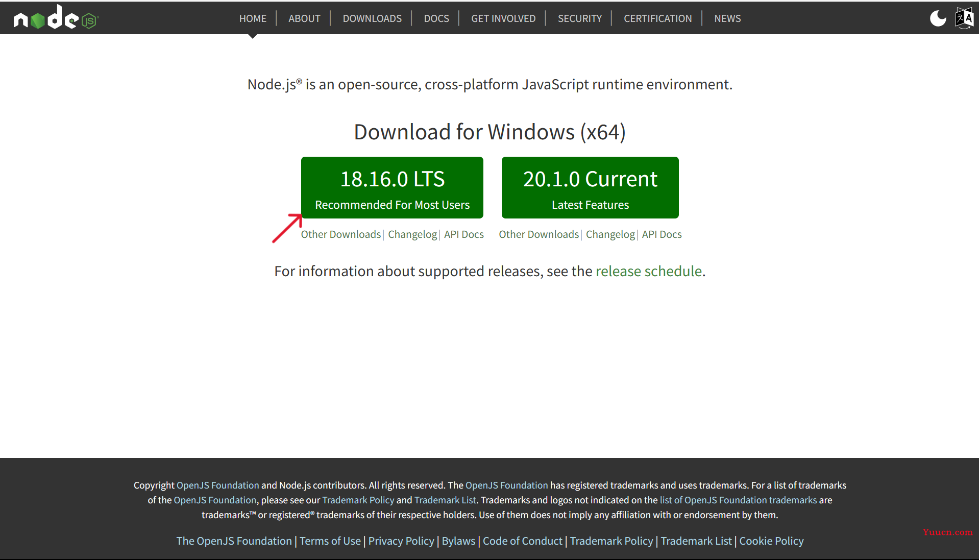Open Terms of Use footer link
Image resolution: width=979 pixels, height=560 pixels.
point(330,541)
